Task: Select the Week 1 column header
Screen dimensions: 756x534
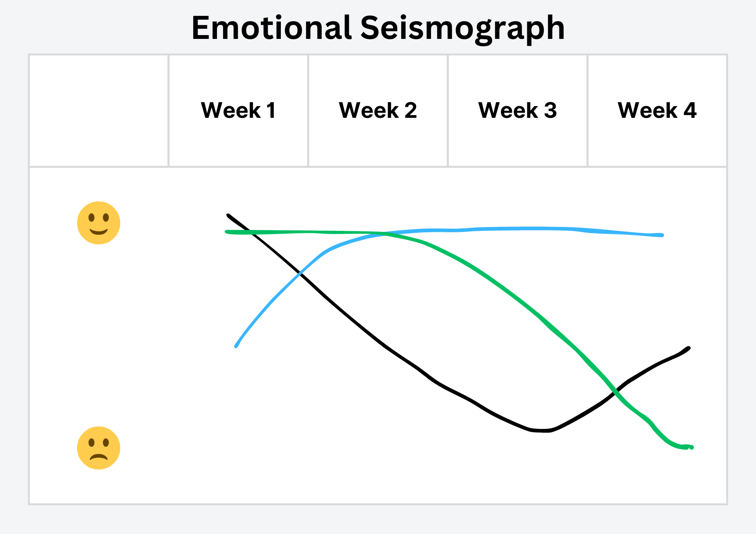Action: [x=238, y=110]
